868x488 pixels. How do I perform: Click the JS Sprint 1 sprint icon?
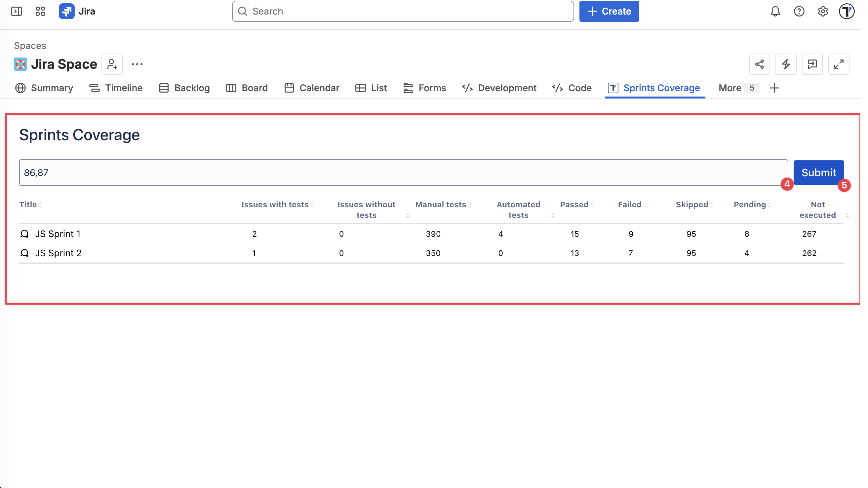pyautogui.click(x=24, y=234)
